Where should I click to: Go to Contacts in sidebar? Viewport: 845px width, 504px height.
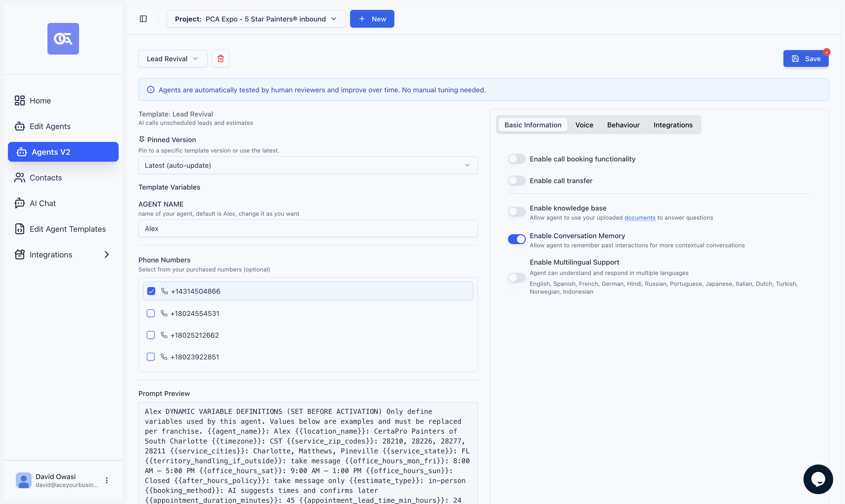(x=45, y=178)
